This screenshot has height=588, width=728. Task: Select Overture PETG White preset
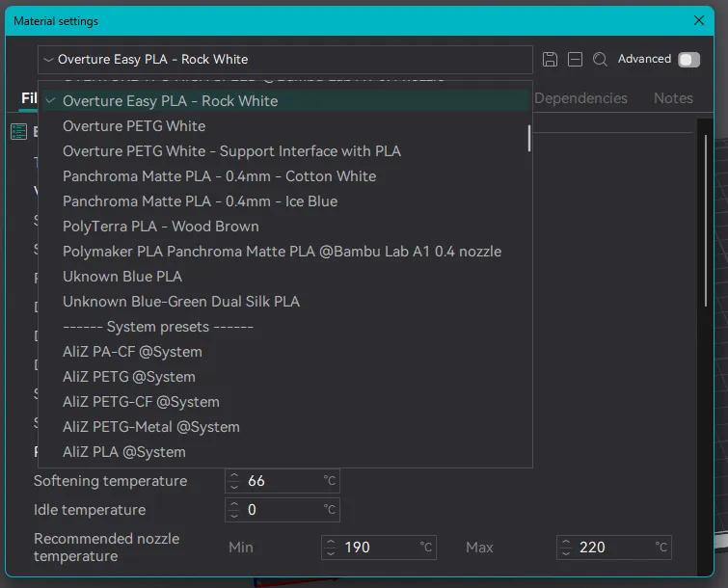click(134, 126)
